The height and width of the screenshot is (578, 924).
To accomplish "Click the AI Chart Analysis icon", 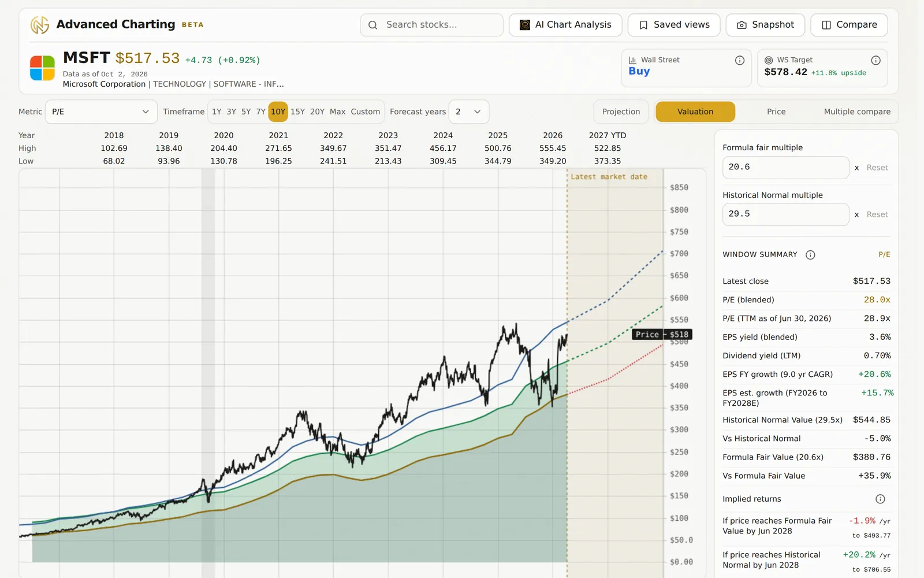I will click(525, 25).
